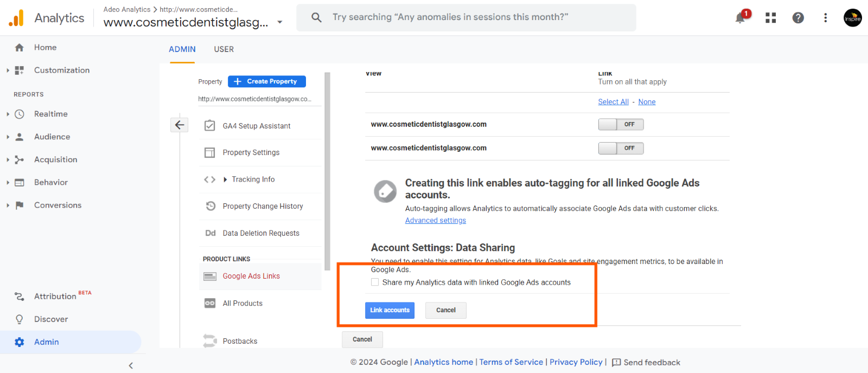This screenshot has height=373, width=868.
Task: Collapse the left sidebar chevron
Action: [131, 366]
